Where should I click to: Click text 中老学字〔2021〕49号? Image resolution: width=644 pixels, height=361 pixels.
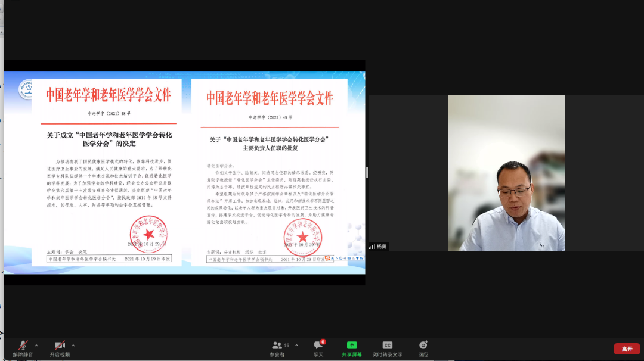pos(270,117)
